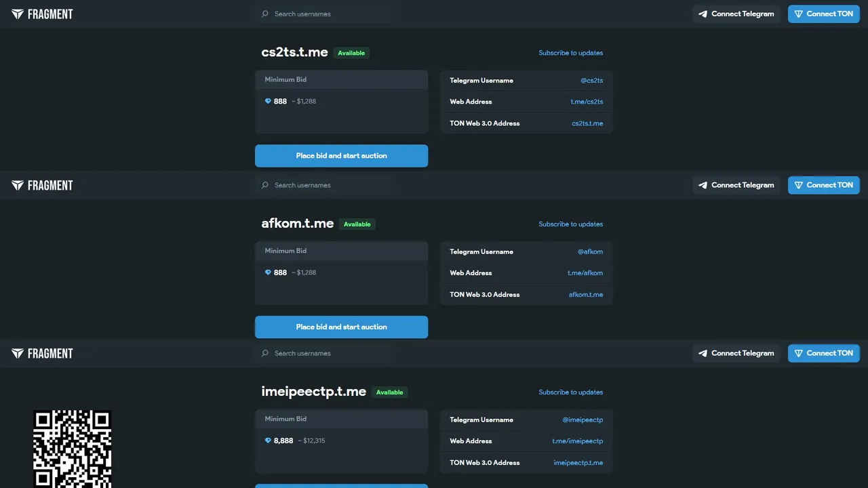Click the QR code image

coord(72,449)
